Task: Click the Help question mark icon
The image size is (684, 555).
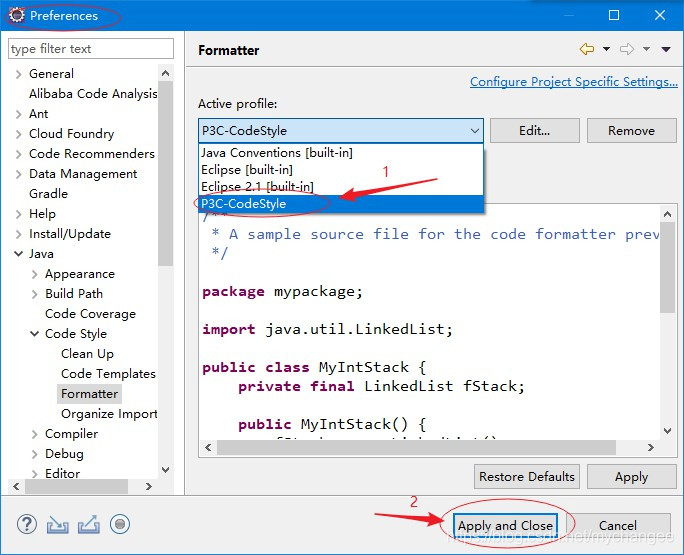Action: [x=27, y=524]
